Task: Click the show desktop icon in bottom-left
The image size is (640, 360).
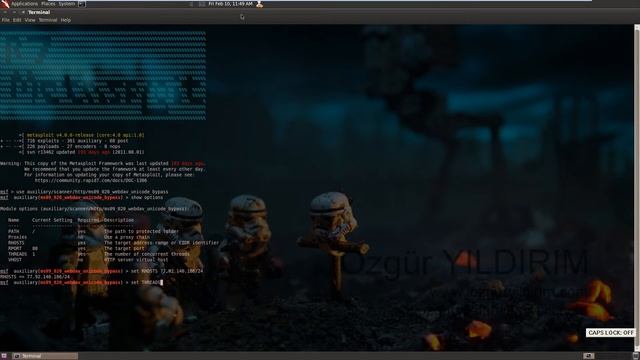Action: (4, 356)
